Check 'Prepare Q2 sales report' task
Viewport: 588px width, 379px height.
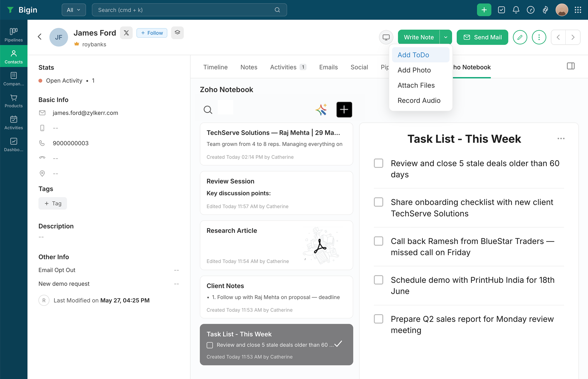click(379, 319)
